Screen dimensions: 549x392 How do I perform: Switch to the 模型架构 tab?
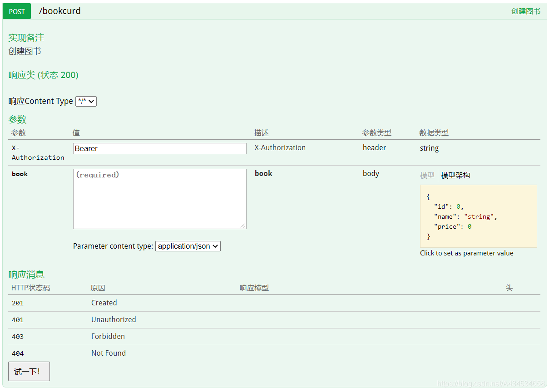[x=455, y=175]
